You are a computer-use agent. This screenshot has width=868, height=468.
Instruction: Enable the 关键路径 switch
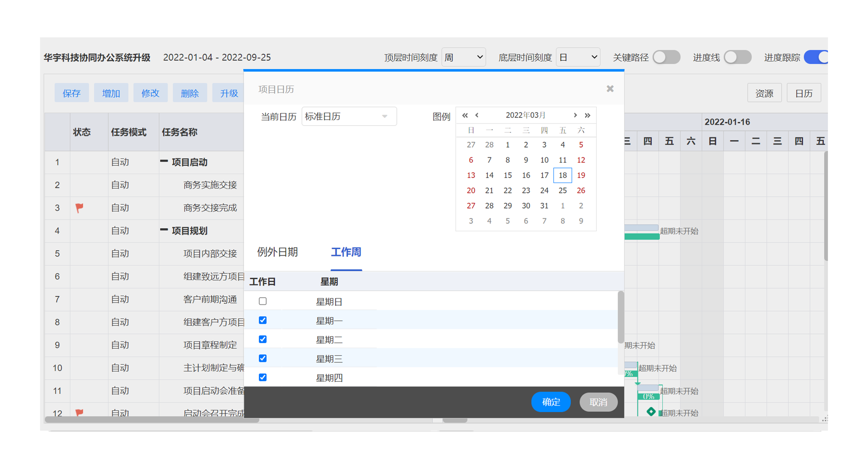click(x=666, y=57)
